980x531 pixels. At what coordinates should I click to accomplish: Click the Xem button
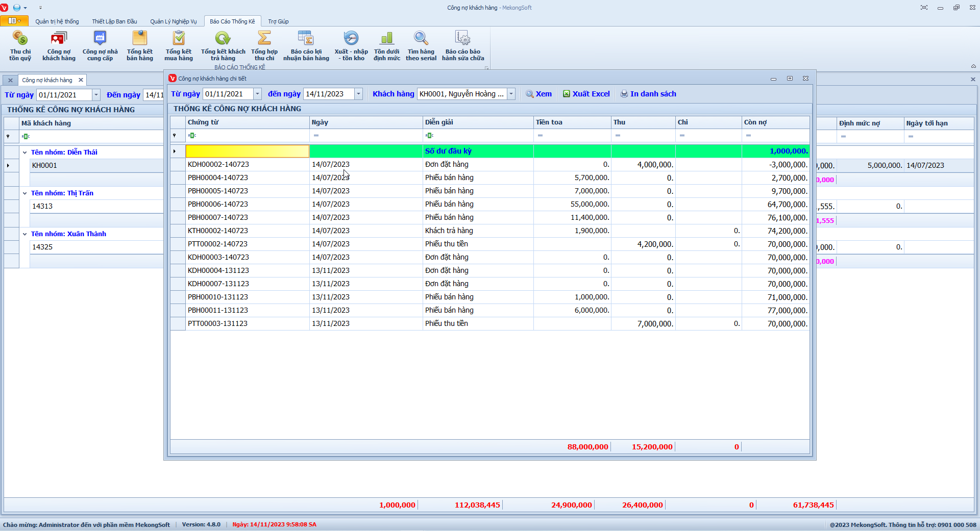click(539, 94)
